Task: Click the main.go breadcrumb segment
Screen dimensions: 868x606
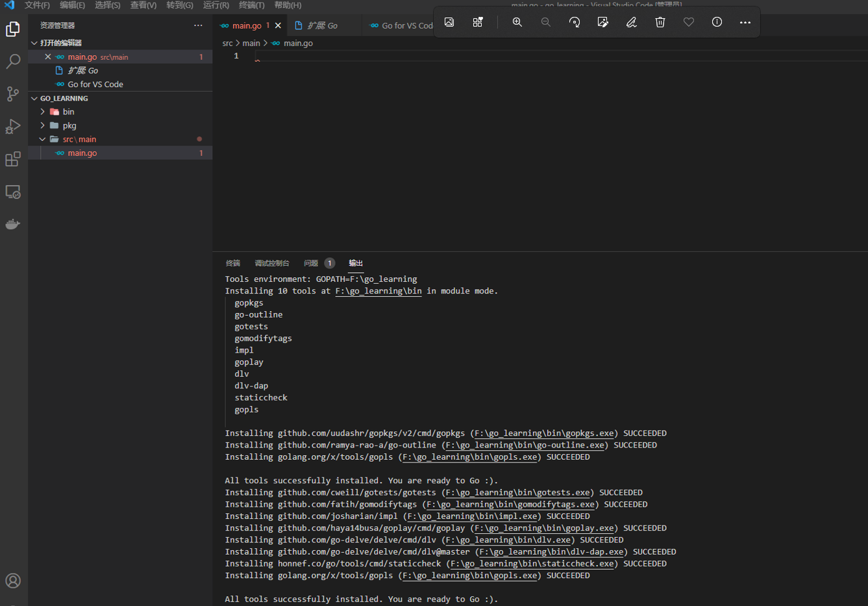Action: coord(298,44)
